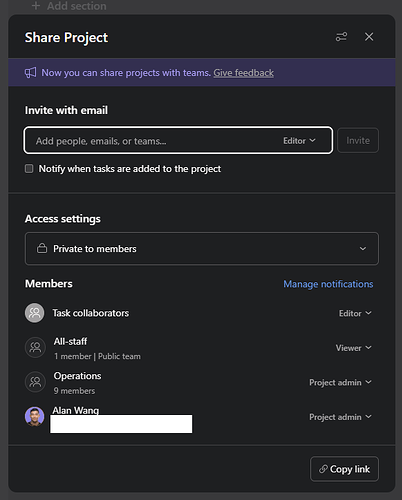Open the Editor role dropdown in invite field
The image size is (402, 500).
point(299,141)
